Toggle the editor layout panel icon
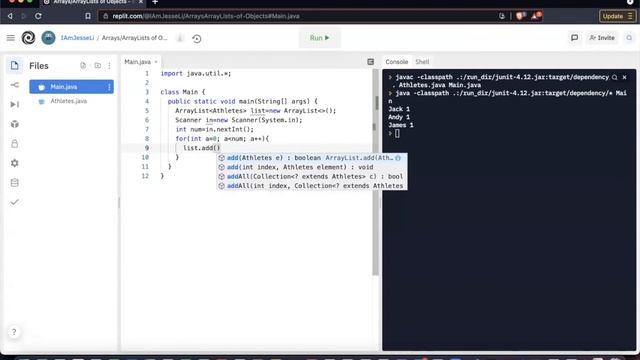The image size is (640, 360). point(371,62)
